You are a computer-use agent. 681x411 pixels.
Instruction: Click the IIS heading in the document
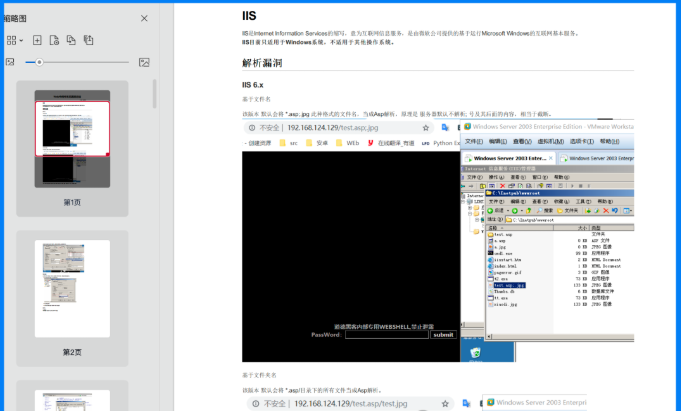coord(249,16)
